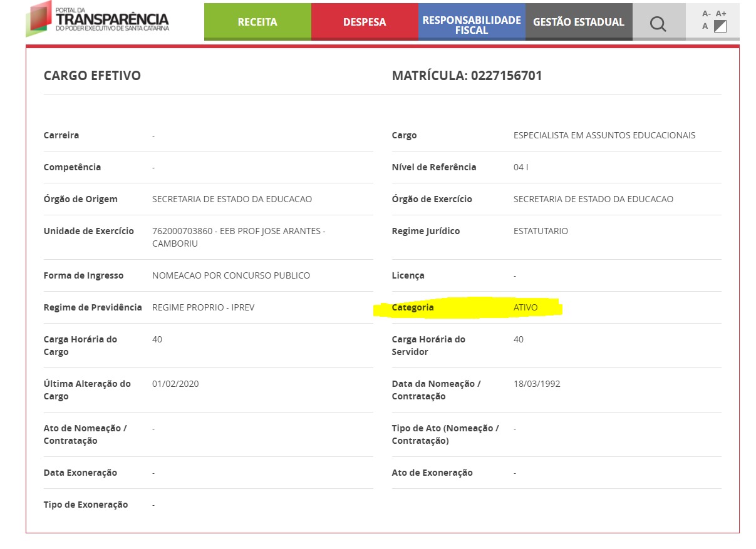
Task: Select ESPECIALISTA EM ASSUNTOS EDUCACIONAIS value
Action: (604, 135)
